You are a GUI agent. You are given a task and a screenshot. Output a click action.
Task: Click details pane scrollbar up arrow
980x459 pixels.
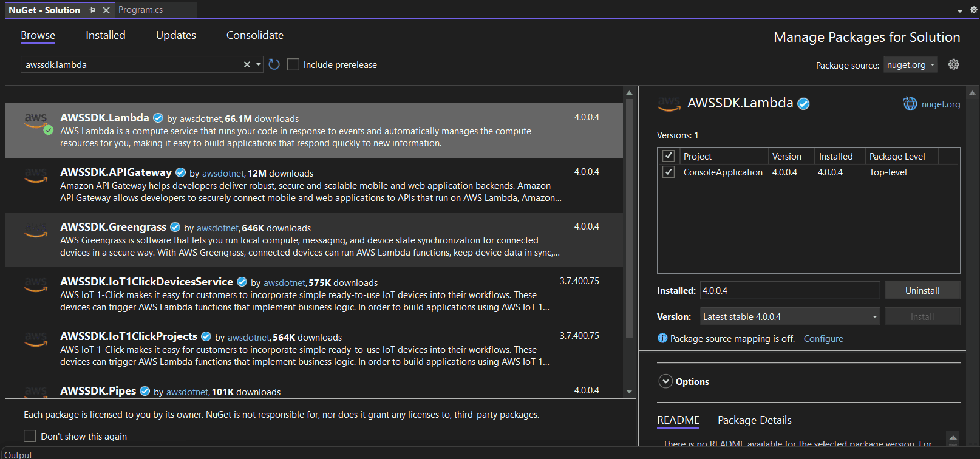pos(972,93)
